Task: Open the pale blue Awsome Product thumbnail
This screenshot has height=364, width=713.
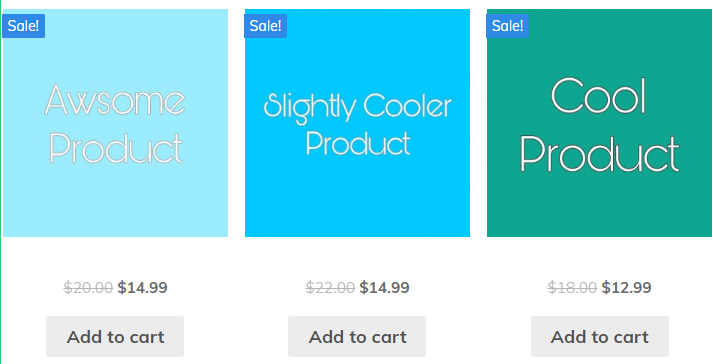Action: [115, 123]
